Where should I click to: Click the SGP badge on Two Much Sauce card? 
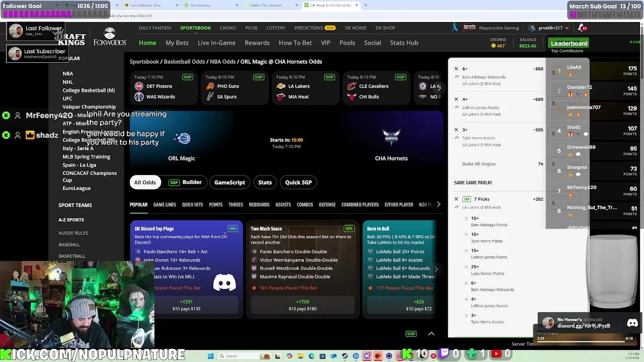pos(349,228)
